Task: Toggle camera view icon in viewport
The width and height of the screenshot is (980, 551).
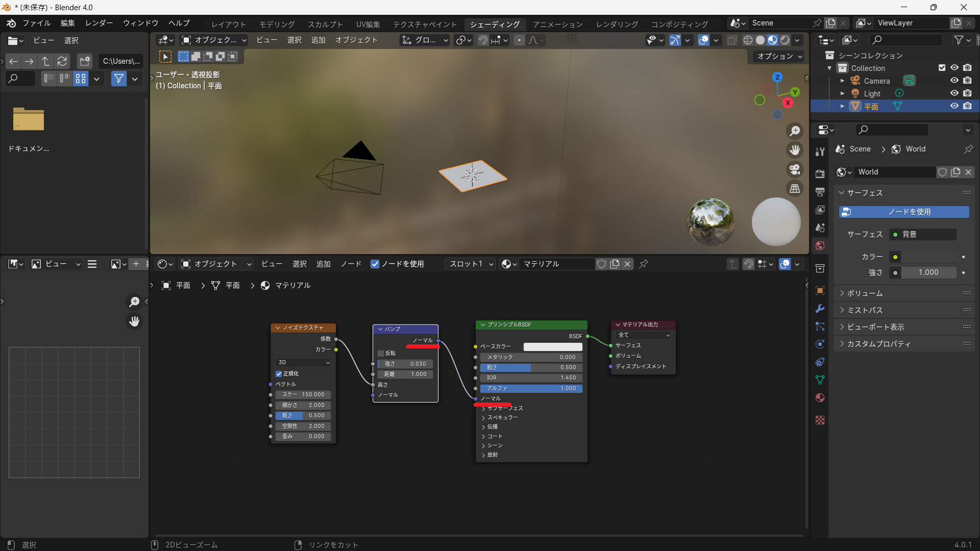Action: 795,169
